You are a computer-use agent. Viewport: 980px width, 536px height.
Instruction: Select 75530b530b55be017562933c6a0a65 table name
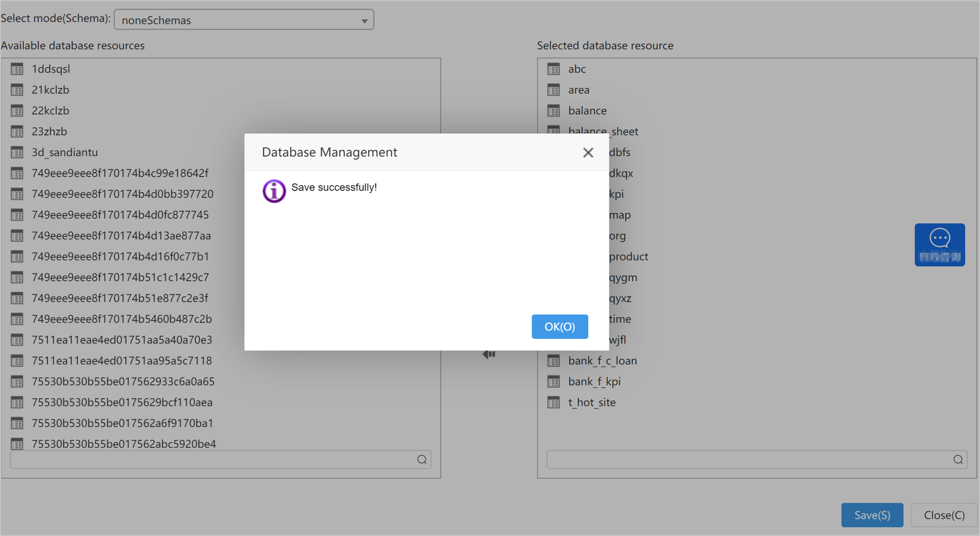tap(123, 382)
